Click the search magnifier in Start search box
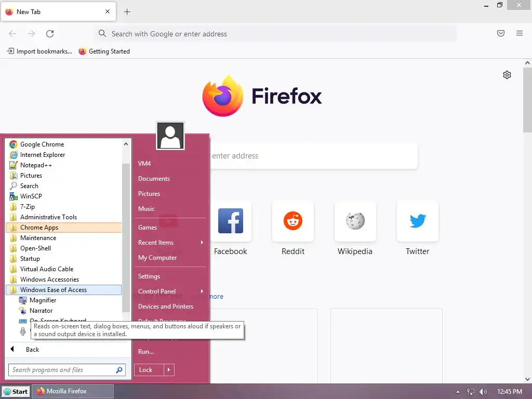532x399 pixels. point(119,370)
